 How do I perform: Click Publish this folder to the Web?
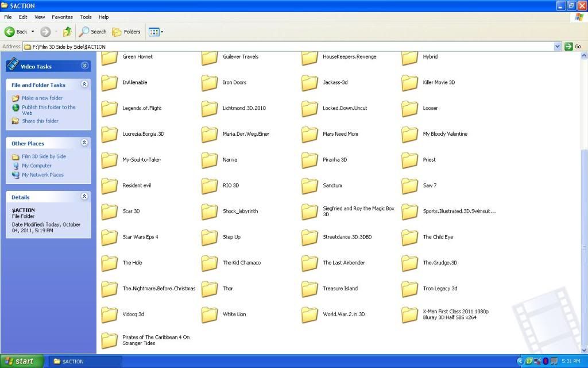[x=49, y=110]
